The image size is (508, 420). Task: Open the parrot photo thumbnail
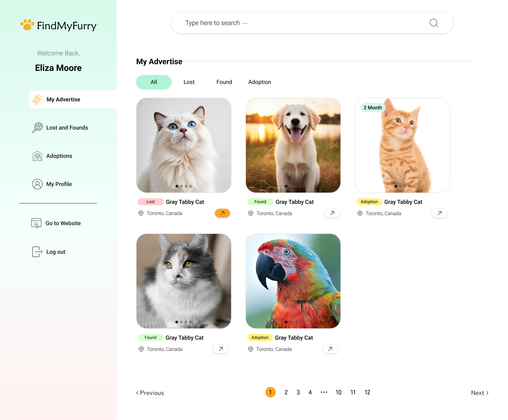click(x=293, y=281)
